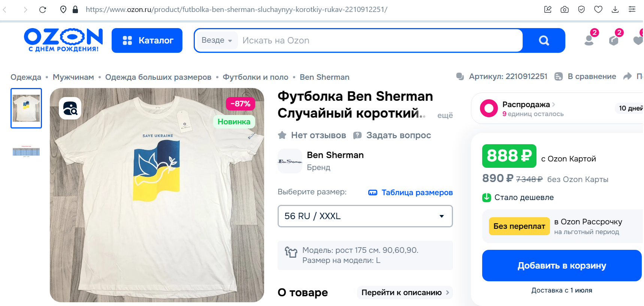644x306 pixels.
Task: Reload the page in browser
Action: (43, 9)
